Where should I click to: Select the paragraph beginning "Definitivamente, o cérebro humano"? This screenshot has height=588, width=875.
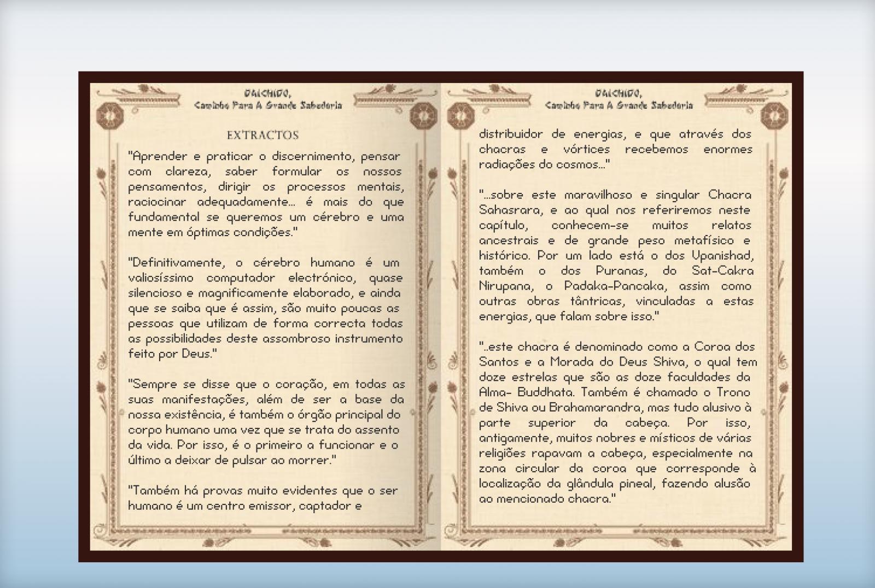click(266, 308)
